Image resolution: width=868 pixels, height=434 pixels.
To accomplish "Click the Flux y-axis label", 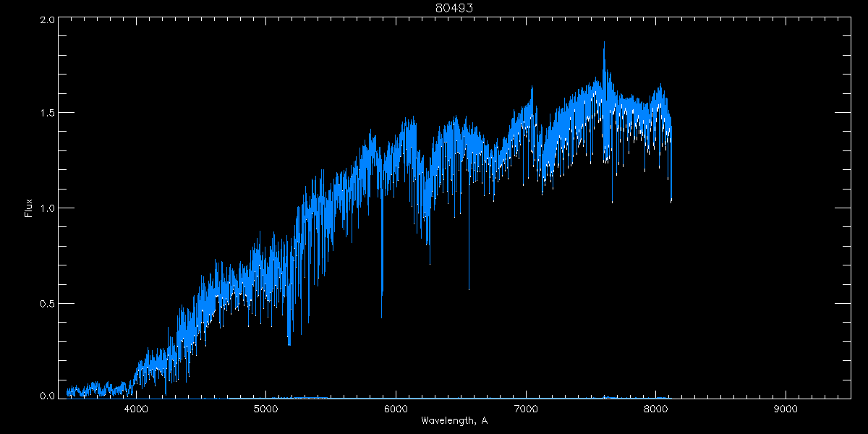I will [x=29, y=208].
